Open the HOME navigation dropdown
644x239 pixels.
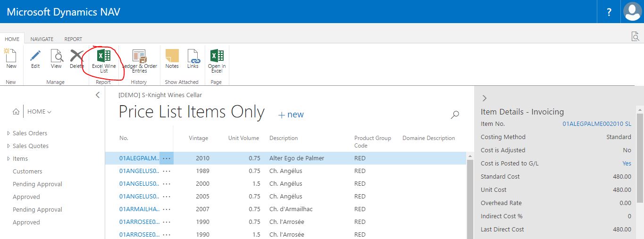coord(40,112)
